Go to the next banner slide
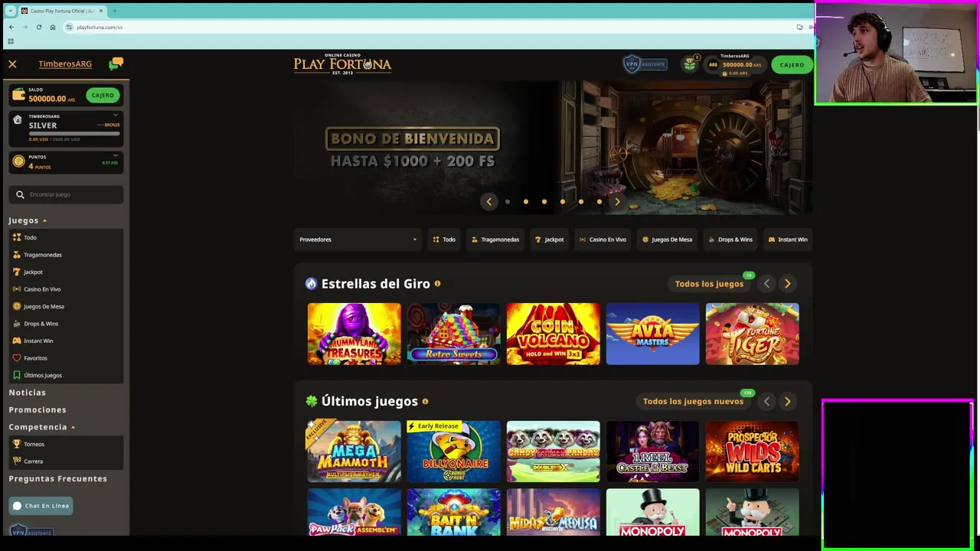980x551 pixels. point(617,202)
